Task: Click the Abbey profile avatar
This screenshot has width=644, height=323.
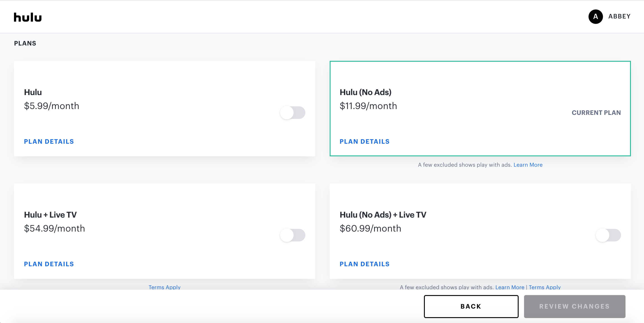Action: tap(596, 16)
